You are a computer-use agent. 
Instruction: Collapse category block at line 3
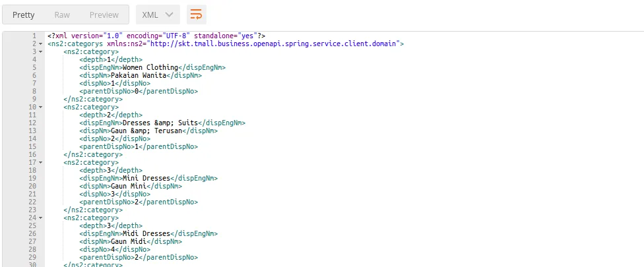[x=41, y=51]
